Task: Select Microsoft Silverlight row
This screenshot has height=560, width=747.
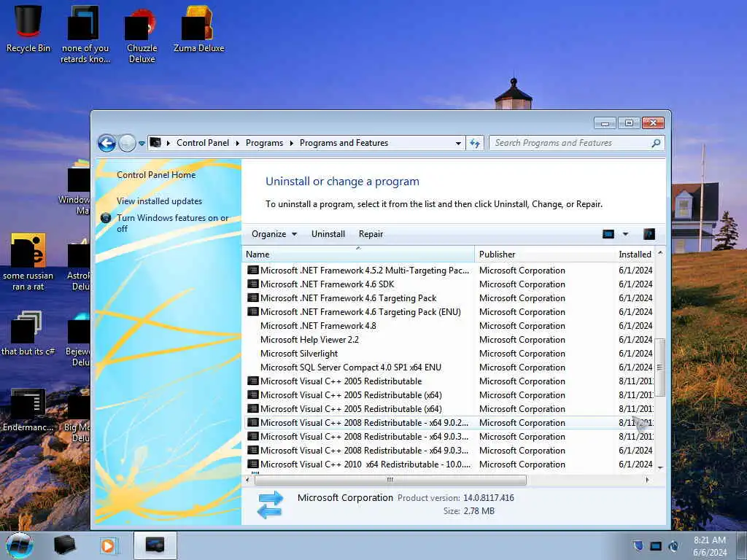Action: click(449, 354)
